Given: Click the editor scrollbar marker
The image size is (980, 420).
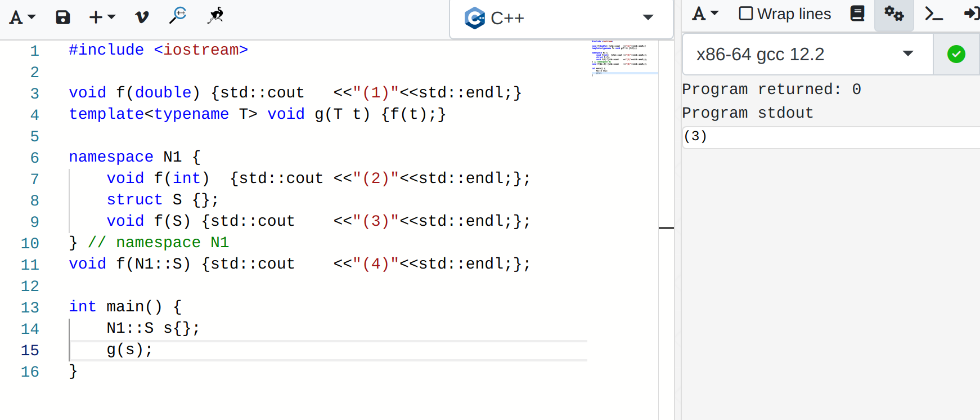Looking at the screenshot, I should tap(666, 228).
